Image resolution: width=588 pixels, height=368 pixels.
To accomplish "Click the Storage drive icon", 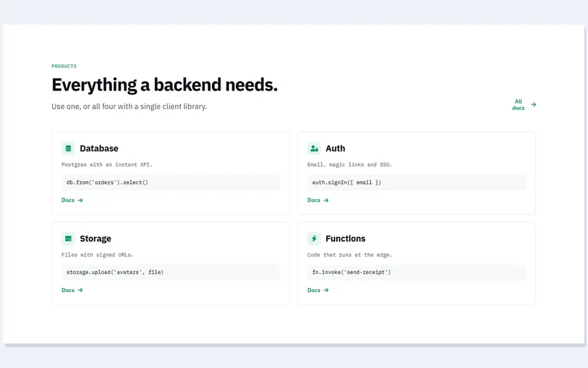I will 68,239.
